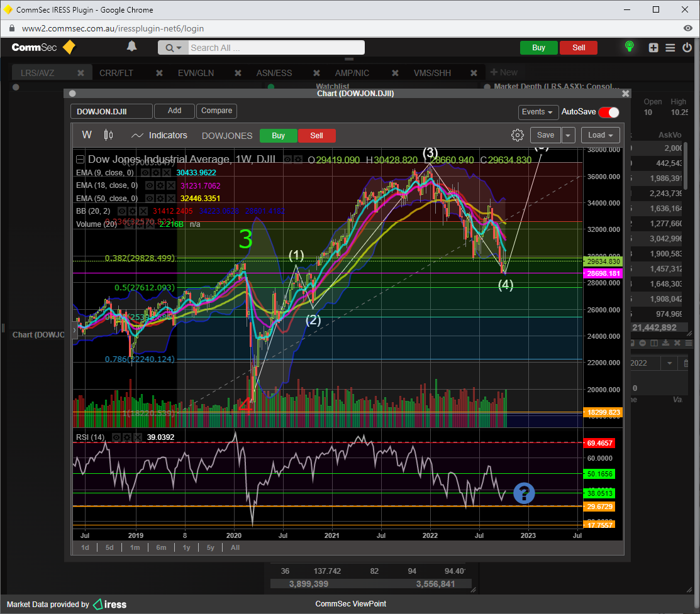Switch to the VMS/SHH tab
Screen dimensions: 700x614
[432, 73]
